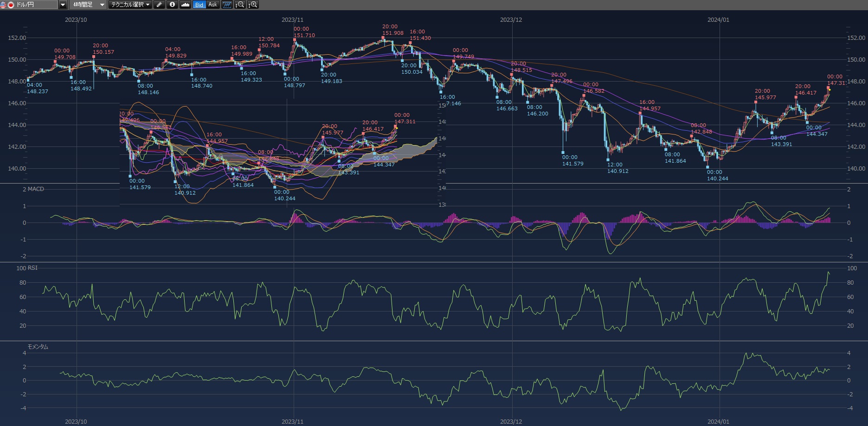Click the chart display settings icon
The height and width of the screenshot is (426, 868).
click(x=227, y=5)
